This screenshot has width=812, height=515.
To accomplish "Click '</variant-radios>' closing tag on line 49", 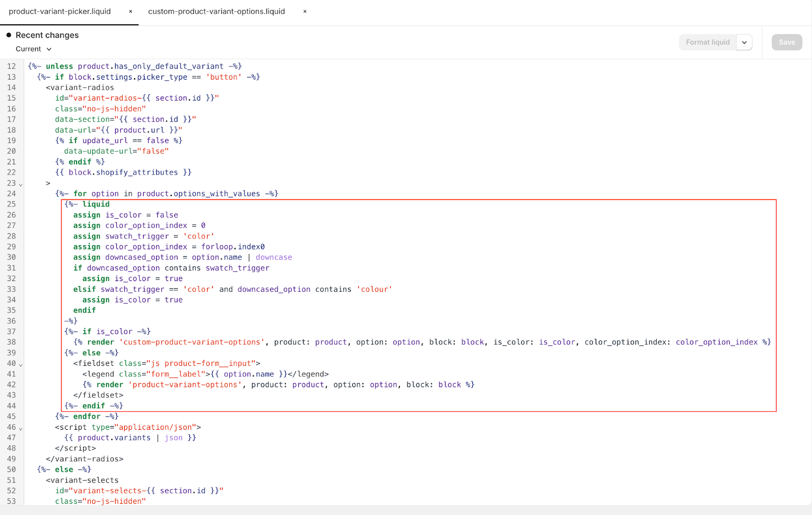I will (x=84, y=459).
